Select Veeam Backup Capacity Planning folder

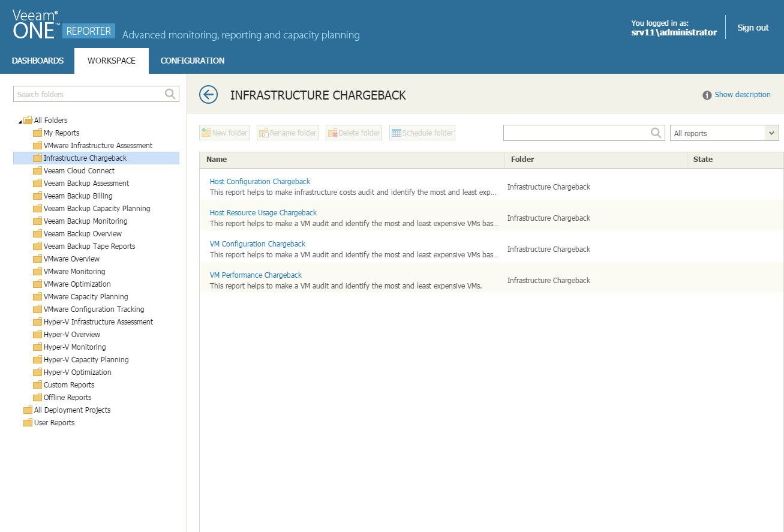coord(97,208)
